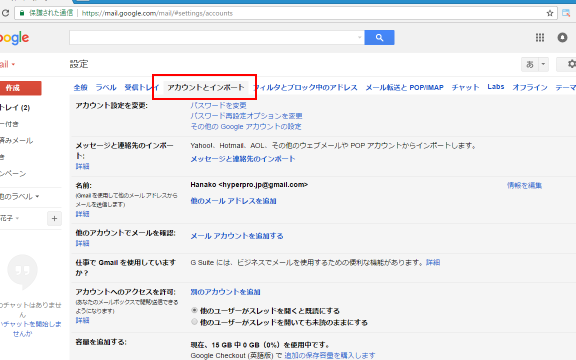
Task: Click the red 作成 compose button
Action: tap(21, 88)
